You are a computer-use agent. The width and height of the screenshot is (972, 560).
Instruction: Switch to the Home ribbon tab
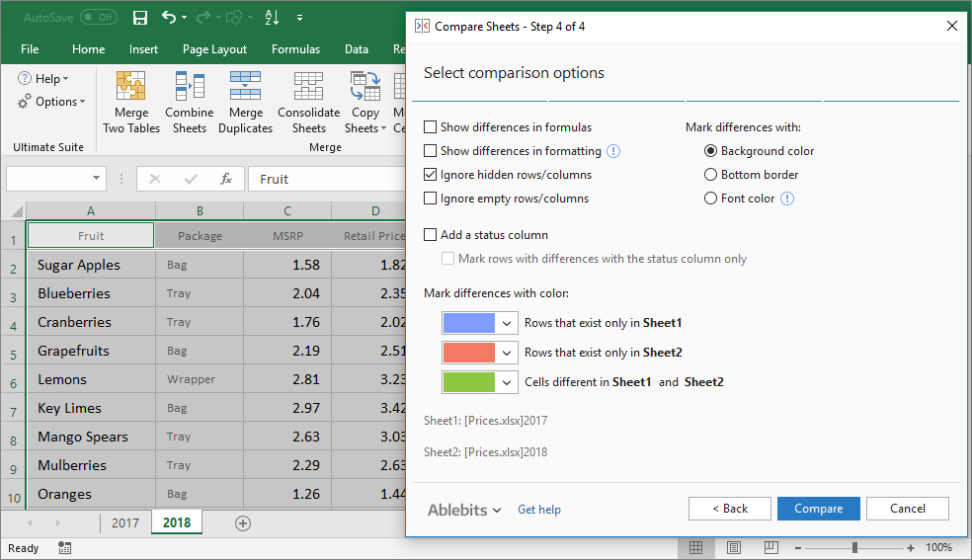tap(88, 49)
